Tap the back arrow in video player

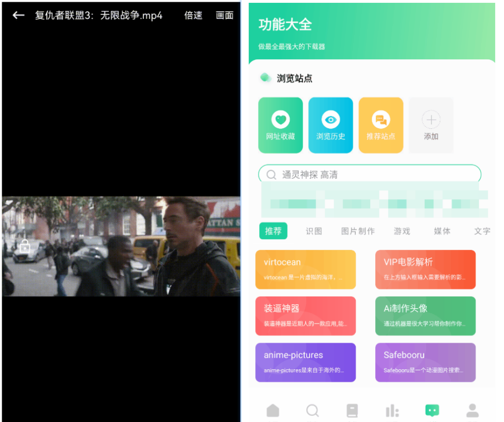pos(18,15)
